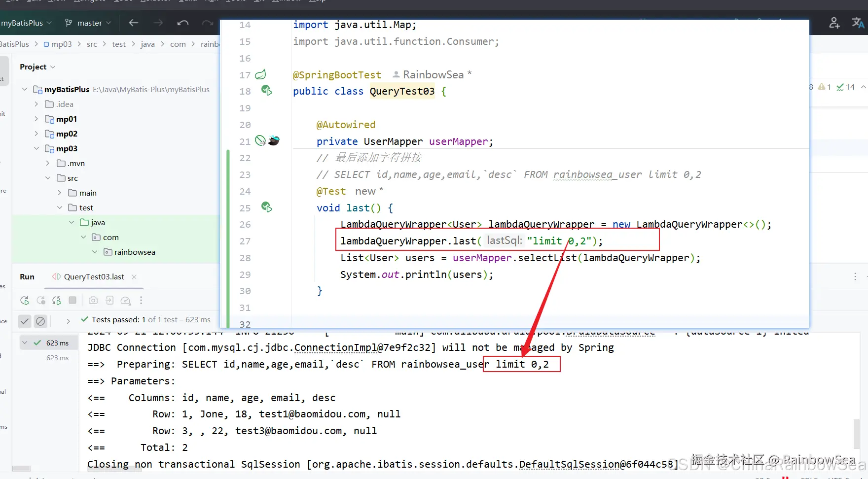
Task: Click the typo count indicator showing 14
Action: click(x=845, y=87)
